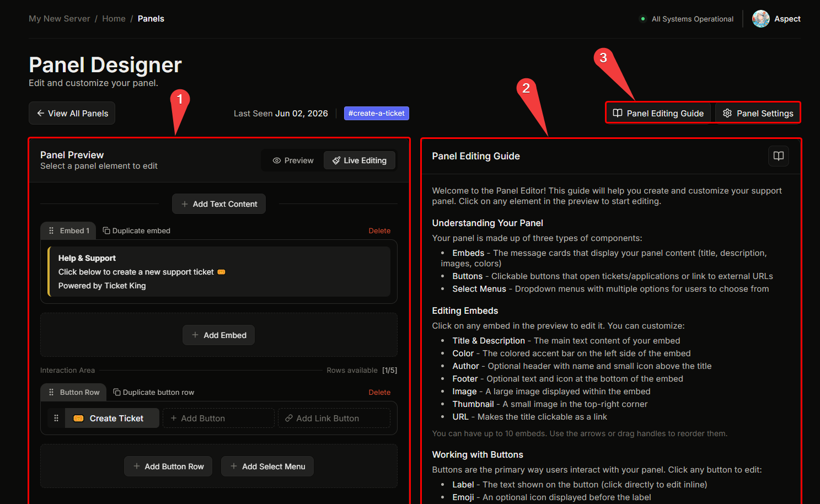Delete Embed 1
Image resolution: width=820 pixels, height=504 pixels.
[379, 230]
